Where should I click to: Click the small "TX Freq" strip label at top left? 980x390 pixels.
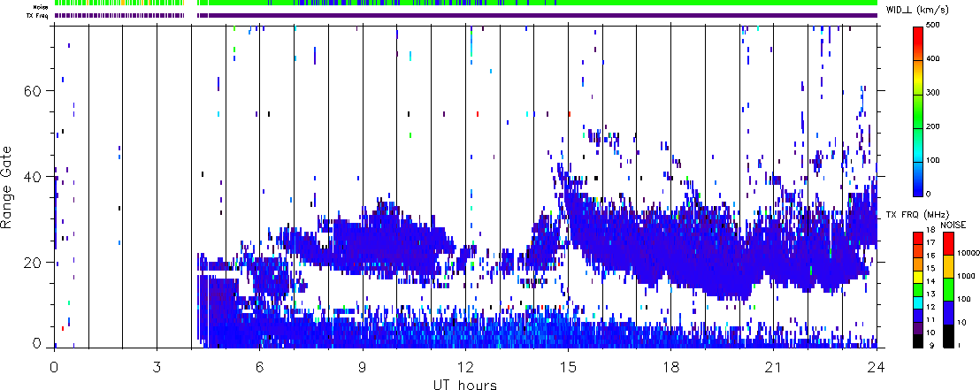35,15
